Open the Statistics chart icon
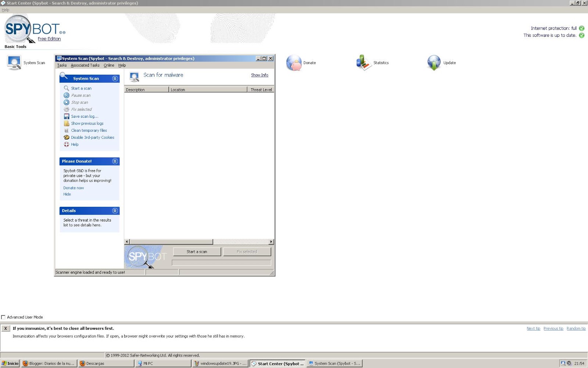This screenshot has height=368, width=588. coord(364,63)
